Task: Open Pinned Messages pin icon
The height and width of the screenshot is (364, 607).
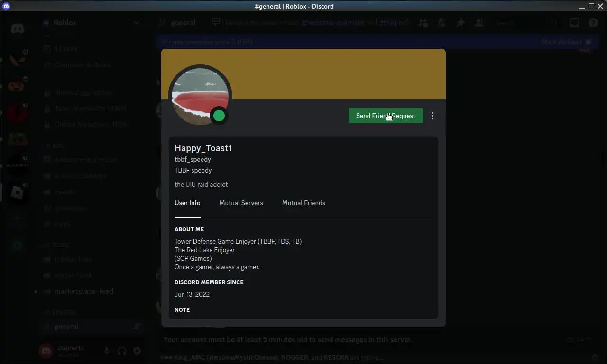Action: (460, 22)
